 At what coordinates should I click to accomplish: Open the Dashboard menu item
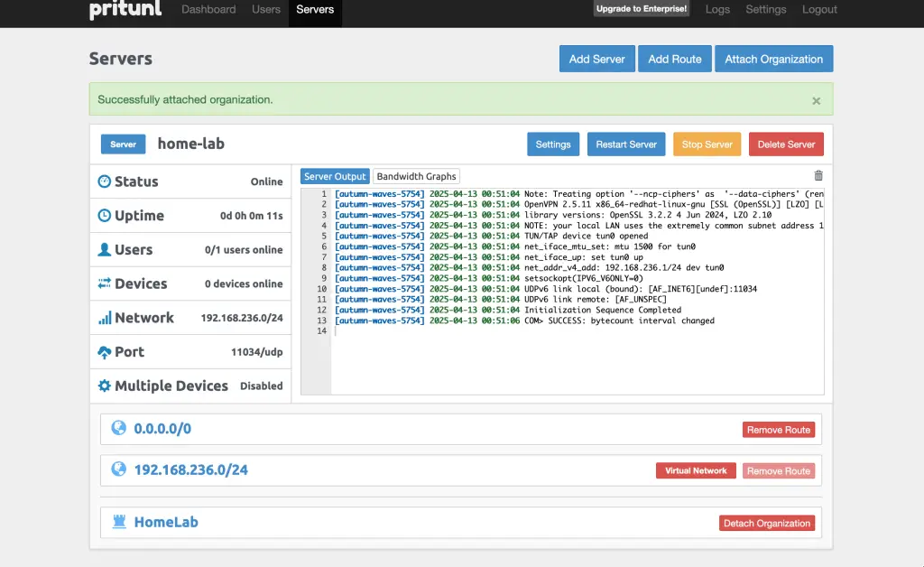208,9
